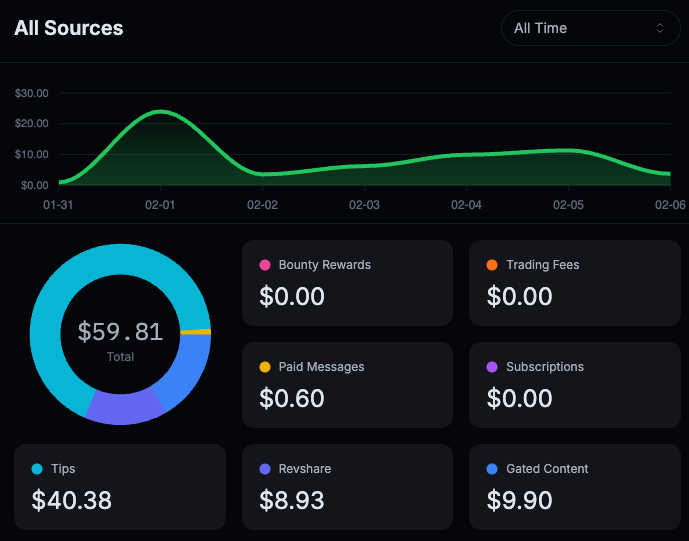Screen dimensions: 689x541
Task: Click the Total label inside the donut
Action: [x=120, y=357]
